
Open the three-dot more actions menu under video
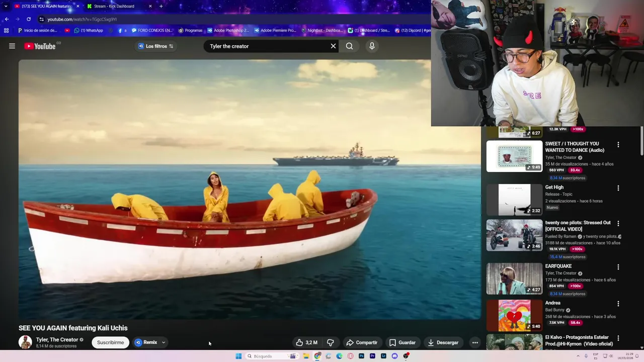coord(475,342)
